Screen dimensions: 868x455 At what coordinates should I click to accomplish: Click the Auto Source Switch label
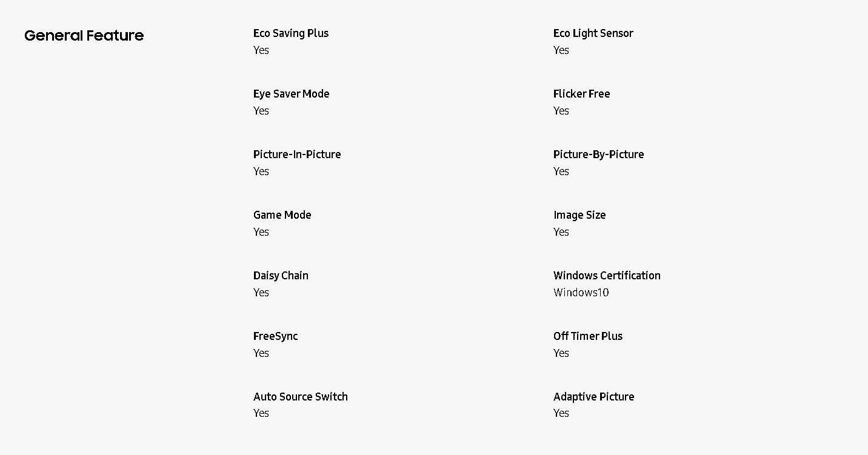click(300, 397)
